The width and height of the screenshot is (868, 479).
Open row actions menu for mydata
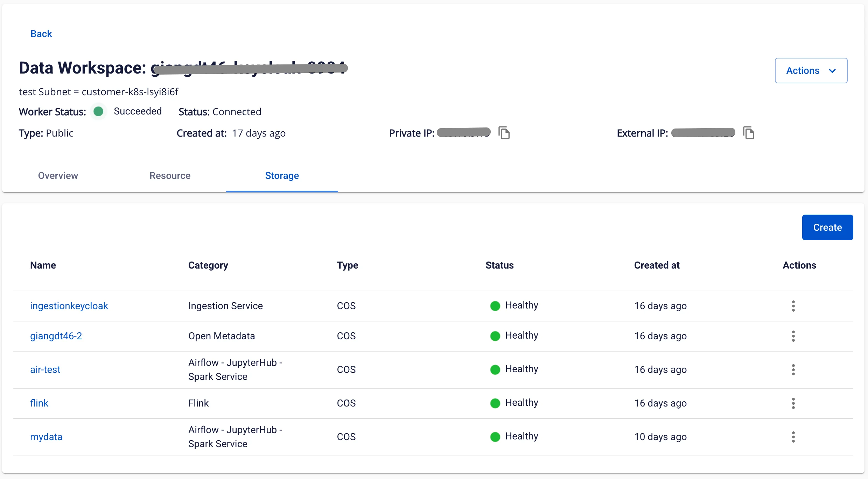tap(793, 437)
